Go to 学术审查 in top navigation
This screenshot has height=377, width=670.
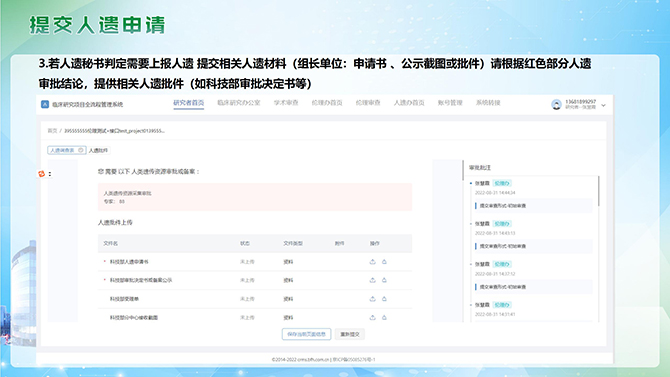286,103
